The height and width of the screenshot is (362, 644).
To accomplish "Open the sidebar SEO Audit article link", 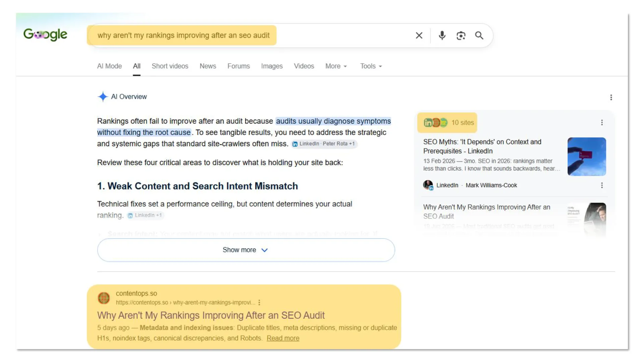I will coord(487,212).
